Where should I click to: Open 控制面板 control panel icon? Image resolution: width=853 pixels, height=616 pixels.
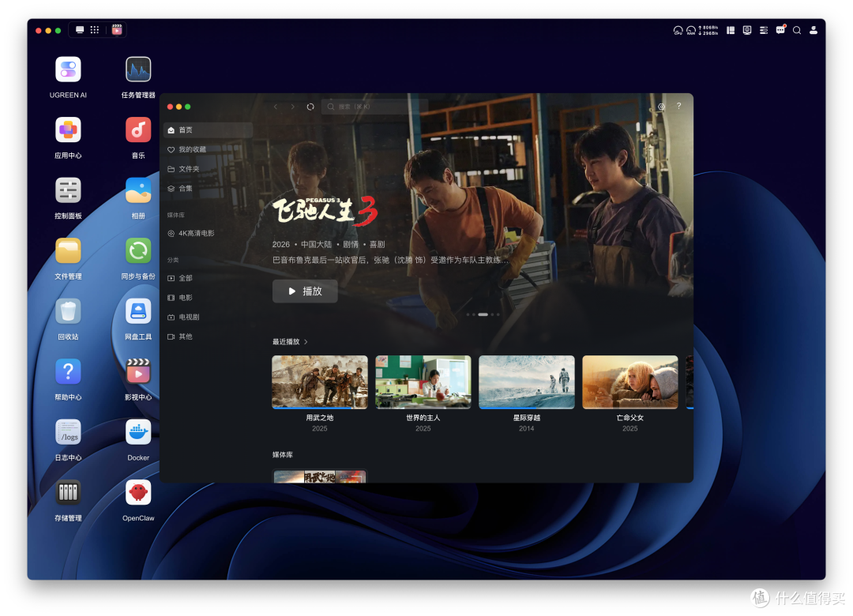coord(68,190)
